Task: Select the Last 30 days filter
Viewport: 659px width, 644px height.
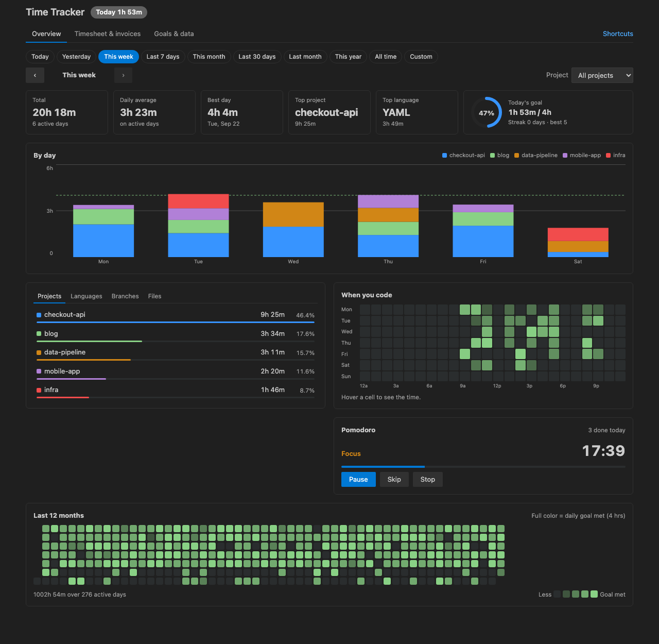Action: click(257, 57)
